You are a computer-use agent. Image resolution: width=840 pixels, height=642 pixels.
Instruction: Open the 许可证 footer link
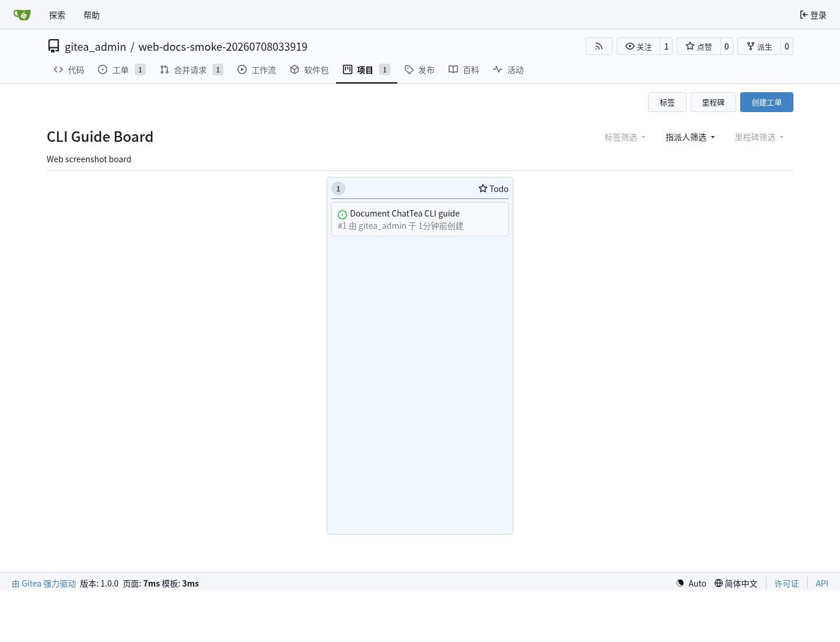click(x=787, y=584)
